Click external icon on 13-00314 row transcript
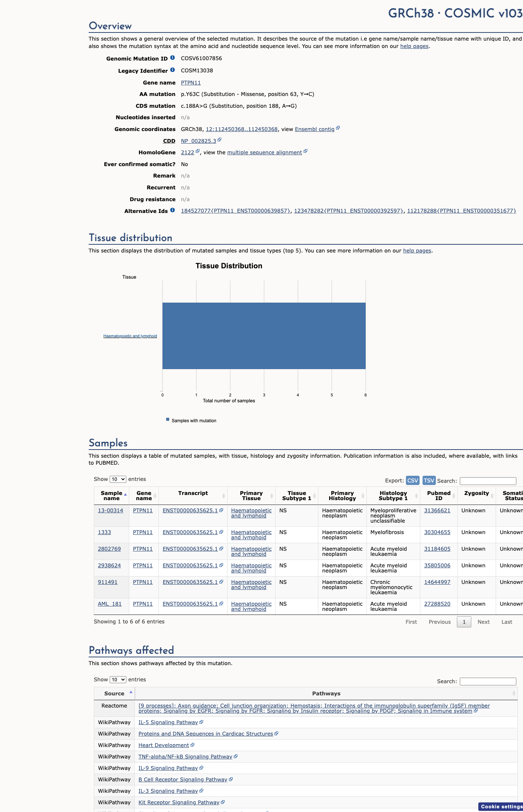 click(x=221, y=510)
